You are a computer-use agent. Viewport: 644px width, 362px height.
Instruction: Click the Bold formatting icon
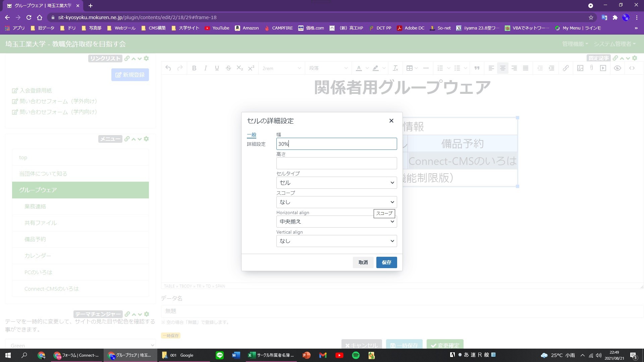point(194,68)
